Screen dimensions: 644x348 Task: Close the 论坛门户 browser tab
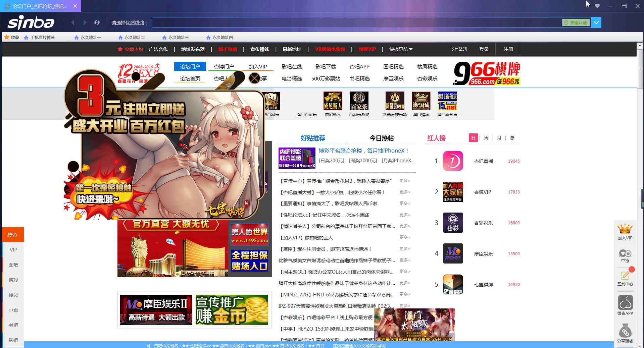75,6
